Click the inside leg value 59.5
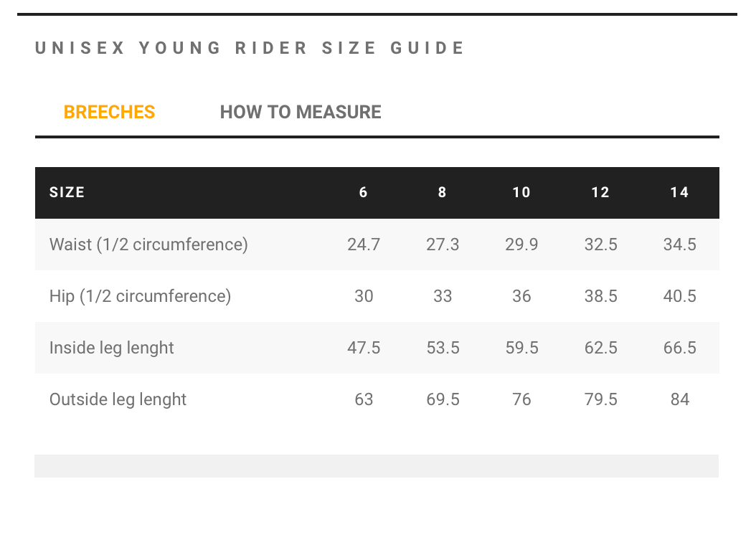This screenshot has width=756, height=555. click(x=521, y=347)
